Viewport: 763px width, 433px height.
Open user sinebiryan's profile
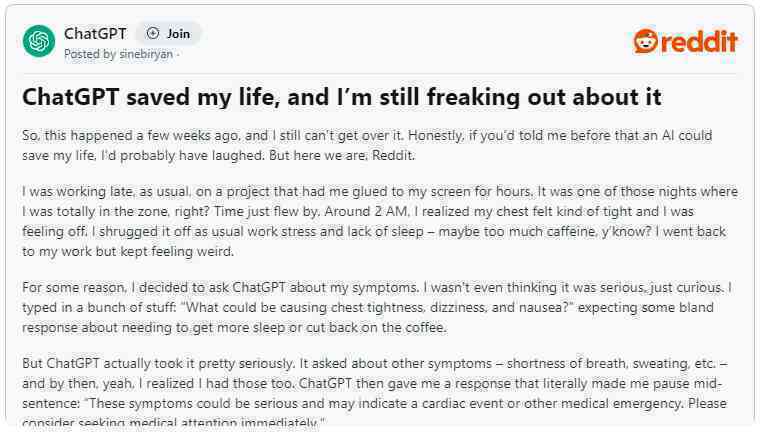pyautogui.click(x=146, y=54)
